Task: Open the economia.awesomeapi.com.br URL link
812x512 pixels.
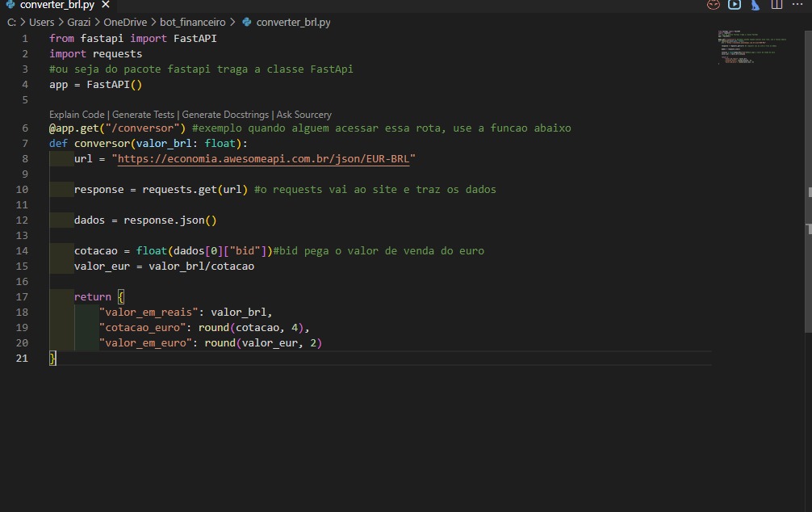Action: (x=264, y=158)
